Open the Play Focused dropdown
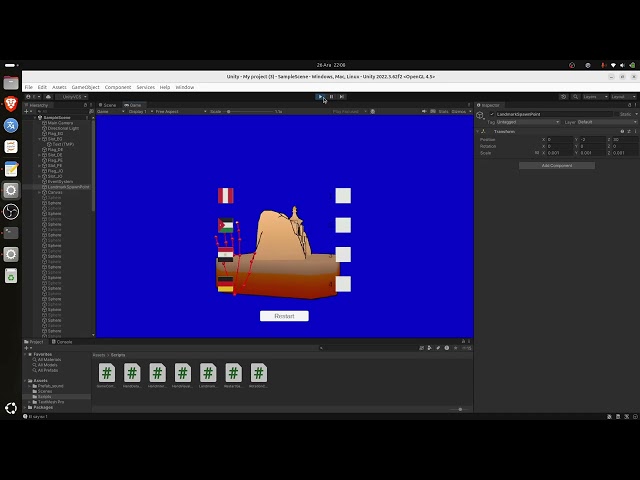Image resolution: width=640 pixels, height=480 pixels. pyautogui.click(x=349, y=111)
